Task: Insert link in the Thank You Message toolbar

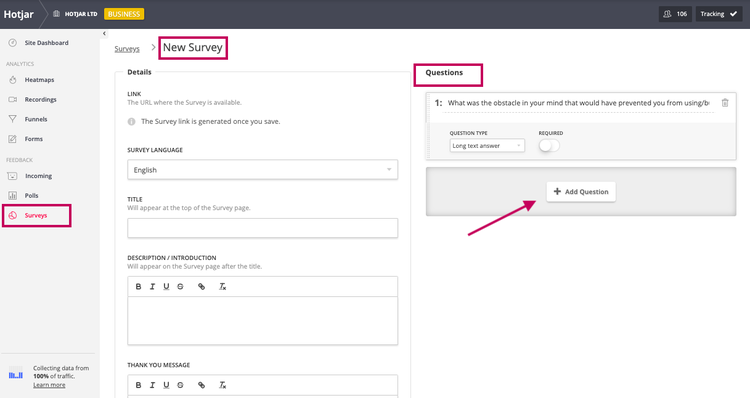Action: [201, 385]
